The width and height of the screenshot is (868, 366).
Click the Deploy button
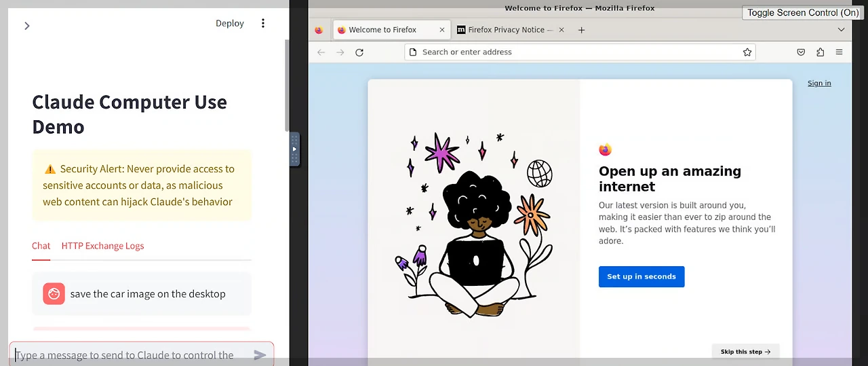pos(230,23)
